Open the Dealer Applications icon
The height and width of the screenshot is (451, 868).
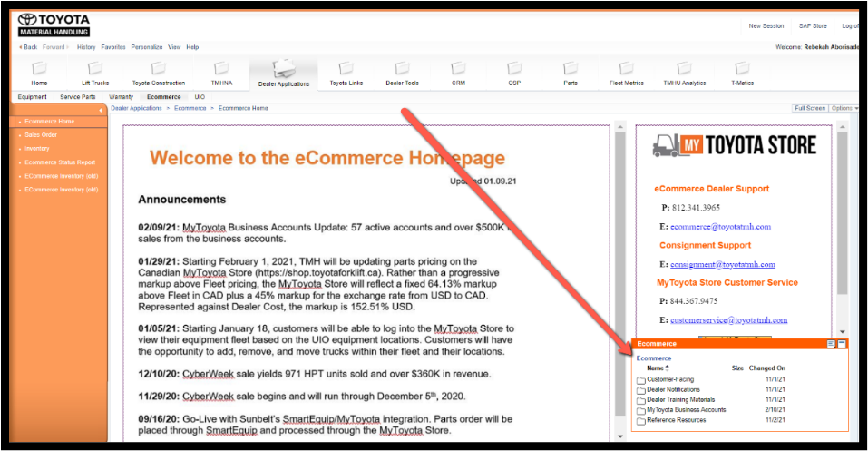(284, 69)
